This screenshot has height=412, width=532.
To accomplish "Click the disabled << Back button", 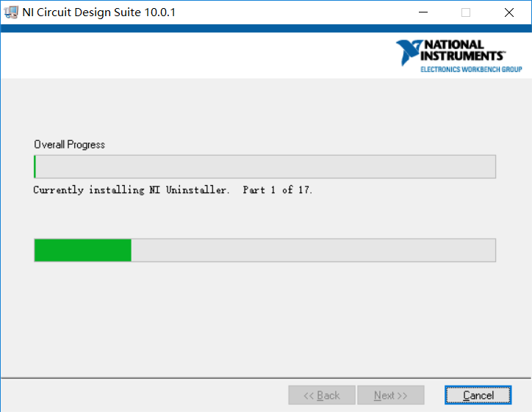I will (x=322, y=395).
